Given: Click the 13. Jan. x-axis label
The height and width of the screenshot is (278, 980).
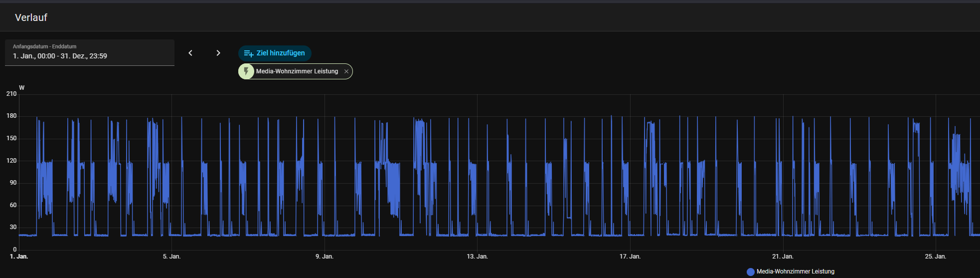Looking at the screenshot, I should coord(477,257).
